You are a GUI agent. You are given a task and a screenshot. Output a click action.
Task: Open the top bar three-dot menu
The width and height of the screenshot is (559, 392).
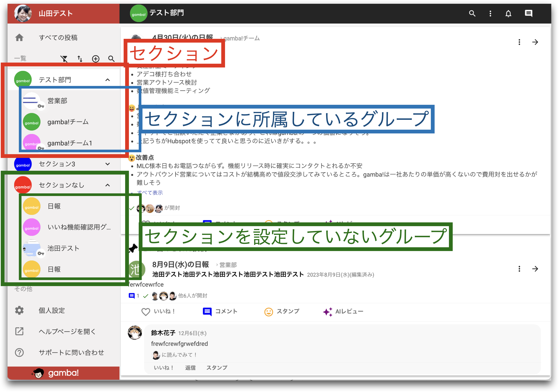[x=490, y=13]
